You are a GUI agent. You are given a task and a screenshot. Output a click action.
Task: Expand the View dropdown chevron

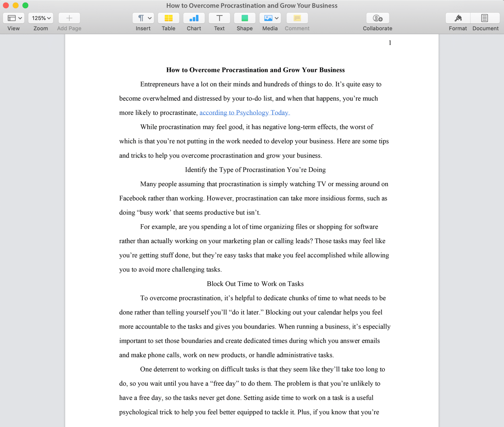click(x=20, y=18)
